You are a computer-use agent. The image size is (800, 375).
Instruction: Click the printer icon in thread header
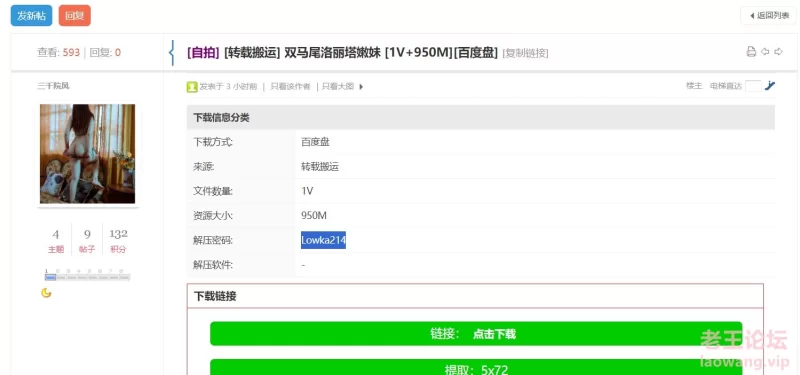[x=751, y=52]
